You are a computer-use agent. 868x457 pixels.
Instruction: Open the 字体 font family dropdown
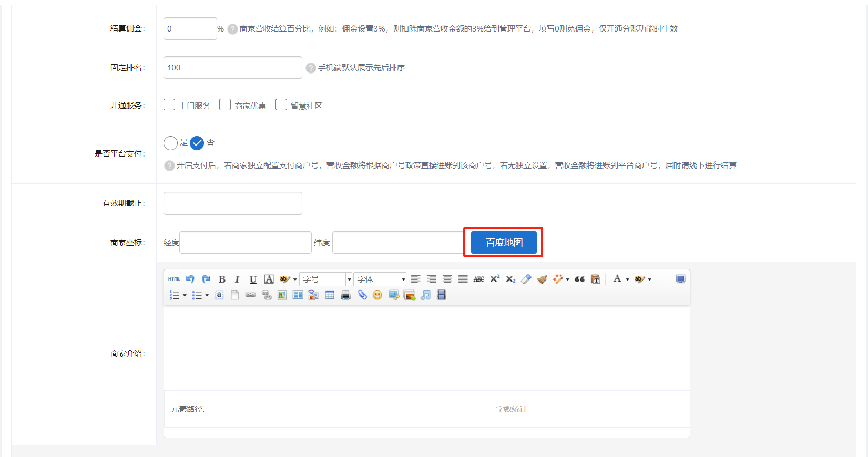click(x=380, y=279)
